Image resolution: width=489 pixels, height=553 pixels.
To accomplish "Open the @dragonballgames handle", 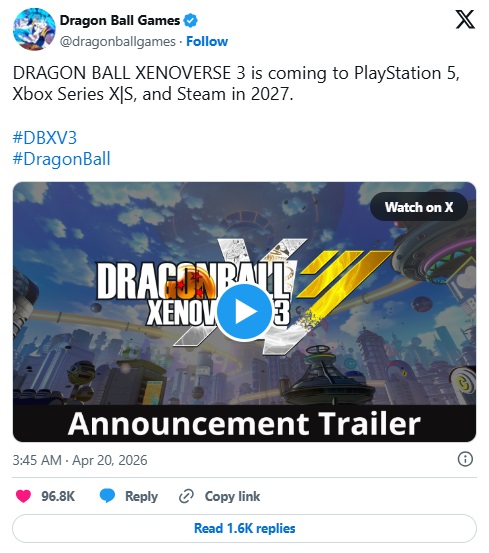I will pos(118,42).
